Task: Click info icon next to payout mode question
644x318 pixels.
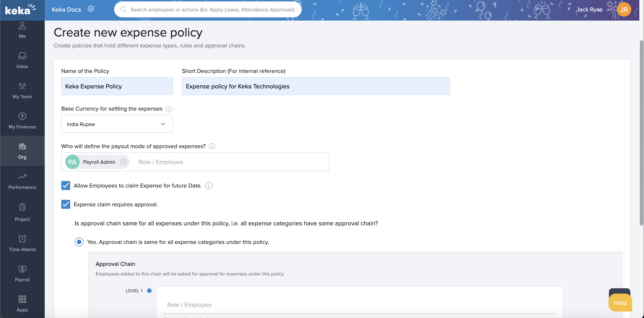Action: [x=212, y=146]
